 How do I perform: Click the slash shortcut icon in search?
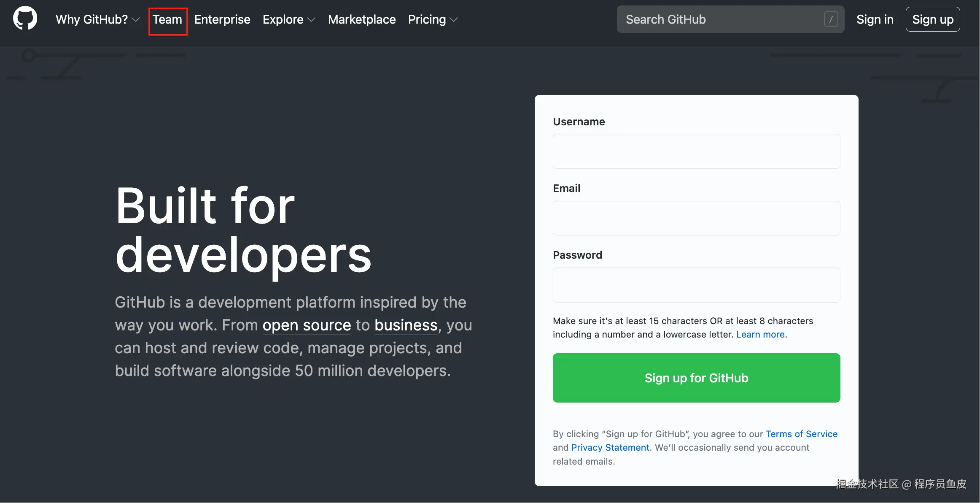click(x=831, y=19)
